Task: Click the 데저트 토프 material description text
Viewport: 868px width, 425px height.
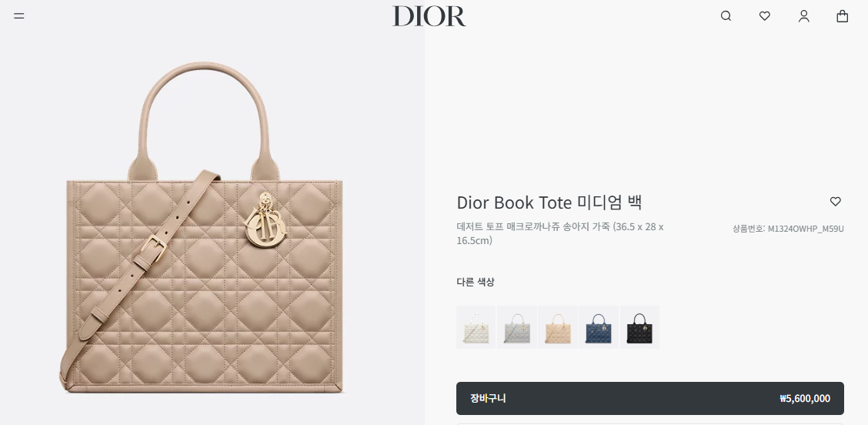Action: (x=560, y=233)
